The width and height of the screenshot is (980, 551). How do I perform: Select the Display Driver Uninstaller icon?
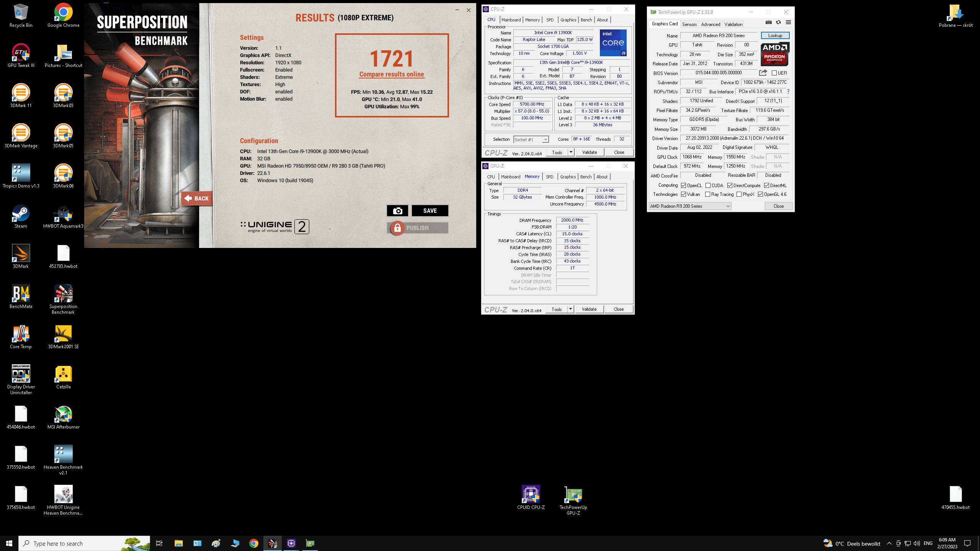tap(21, 379)
